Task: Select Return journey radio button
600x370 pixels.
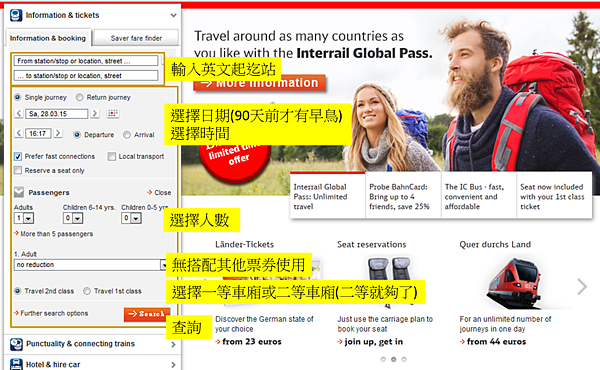Action: [79, 97]
